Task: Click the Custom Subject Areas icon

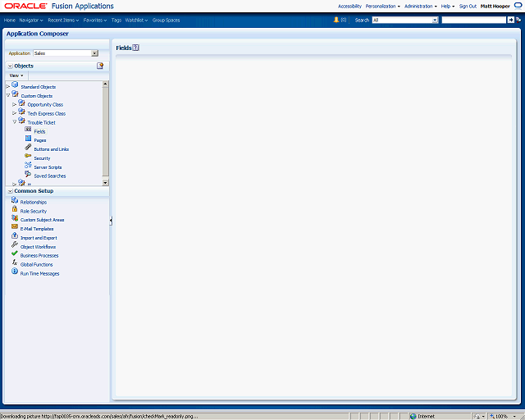Action: click(15, 218)
